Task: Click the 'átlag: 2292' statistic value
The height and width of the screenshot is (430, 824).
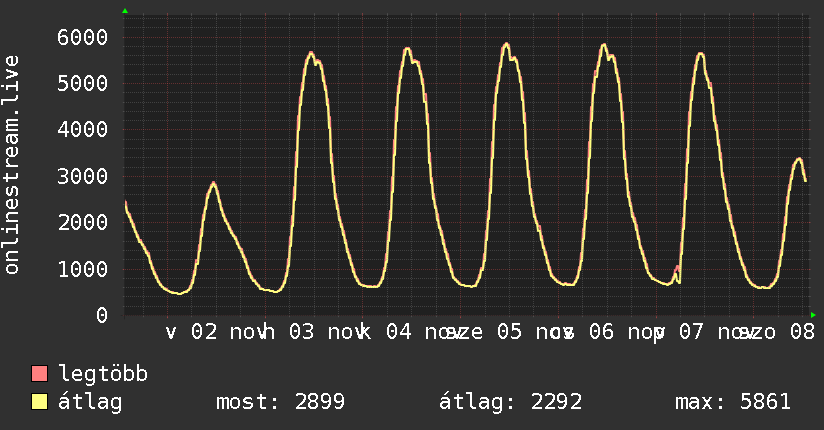Action: (510, 403)
